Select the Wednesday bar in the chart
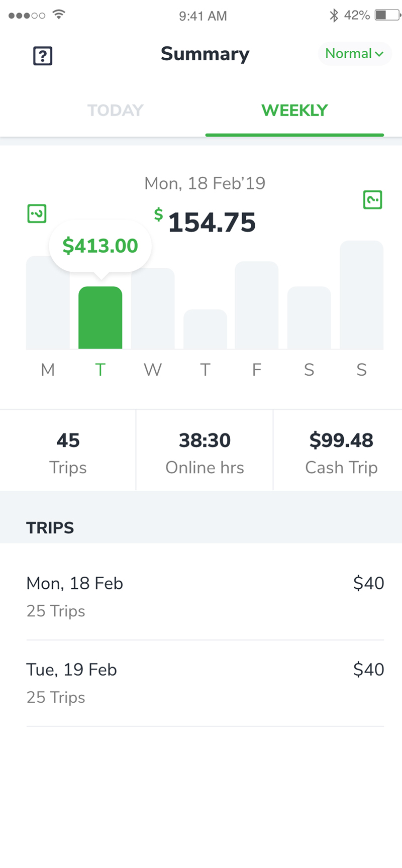The width and height of the screenshot is (402, 868). tap(153, 308)
